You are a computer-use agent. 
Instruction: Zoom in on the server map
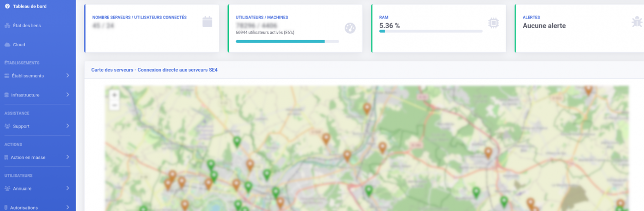click(x=115, y=95)
